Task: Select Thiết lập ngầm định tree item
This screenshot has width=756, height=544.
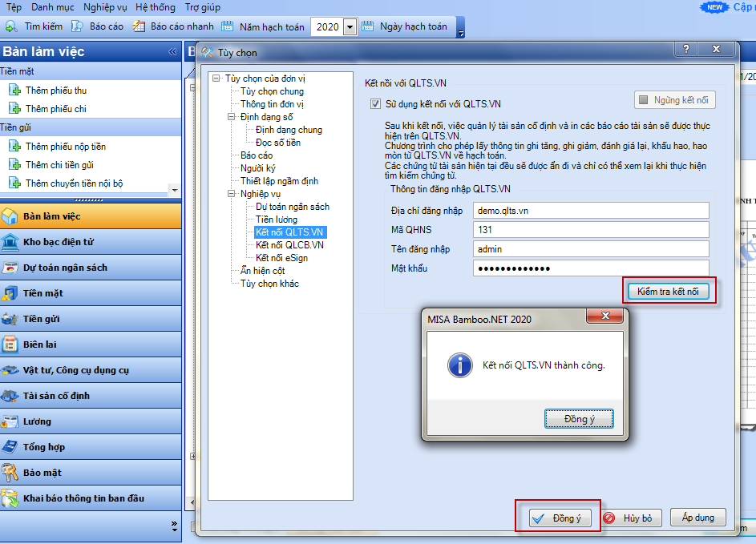Action: point(279,181)
